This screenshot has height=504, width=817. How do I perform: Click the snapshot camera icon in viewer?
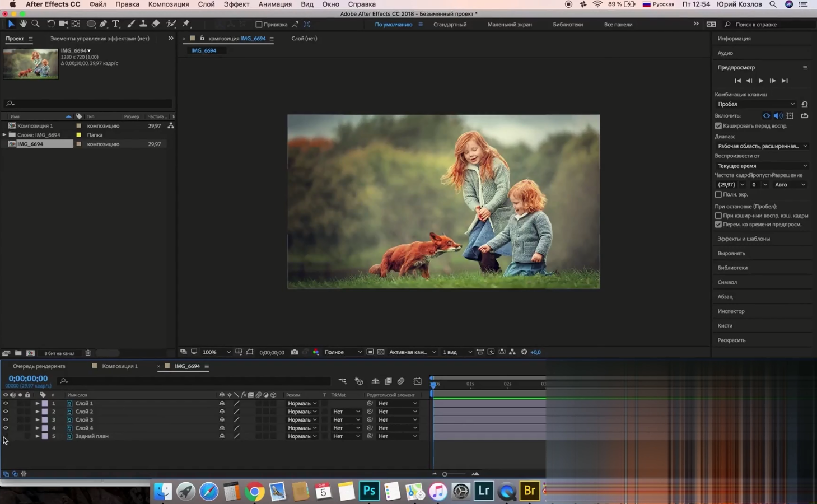294,352
